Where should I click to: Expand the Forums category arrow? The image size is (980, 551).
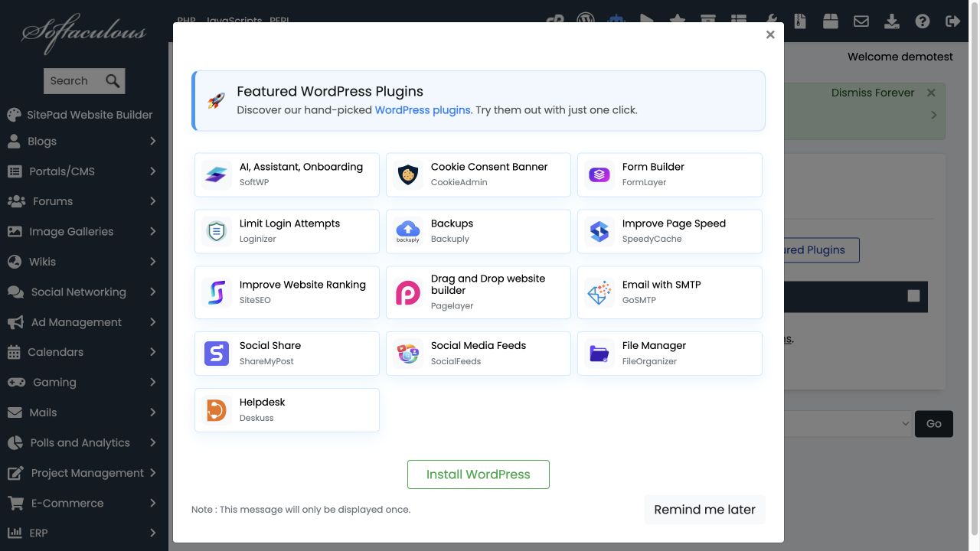tap(153, 201)
